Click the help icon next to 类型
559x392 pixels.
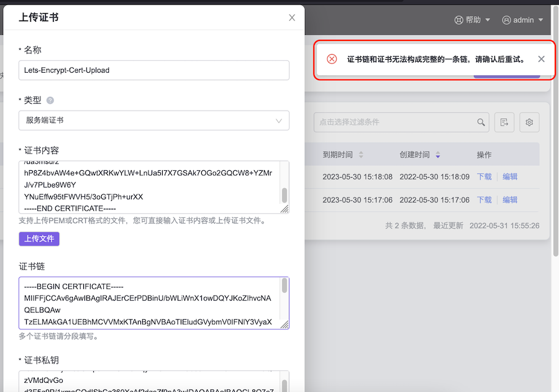[x=50, y=100]
